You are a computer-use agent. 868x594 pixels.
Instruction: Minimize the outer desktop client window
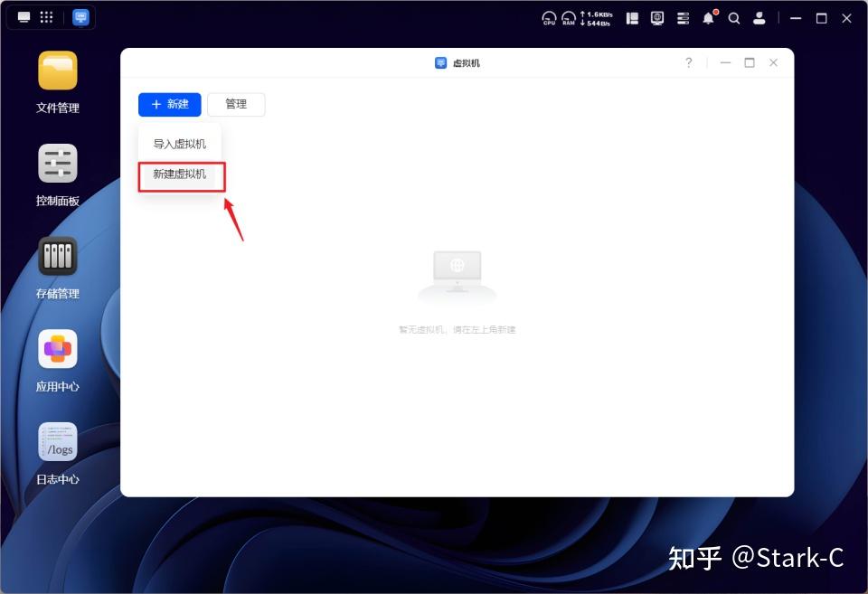796,18
